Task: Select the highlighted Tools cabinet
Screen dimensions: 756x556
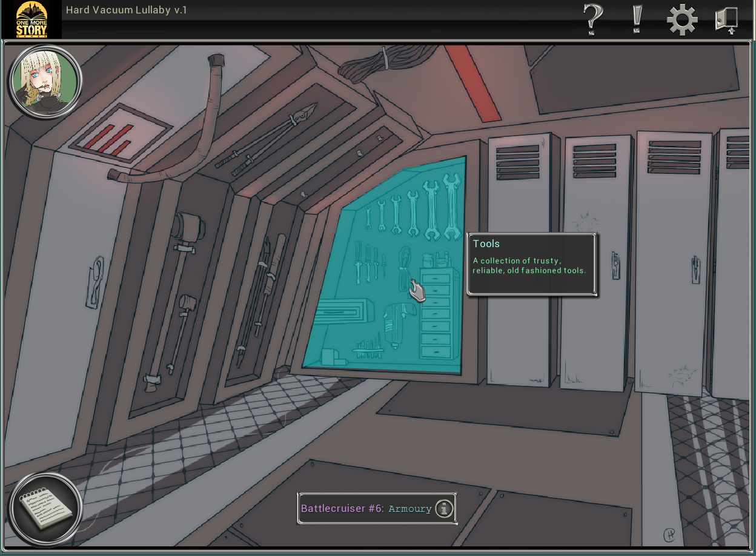Action: pos(388,266)
